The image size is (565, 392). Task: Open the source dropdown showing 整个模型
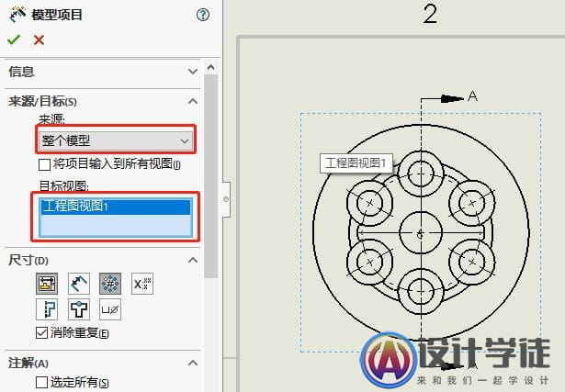116,140
